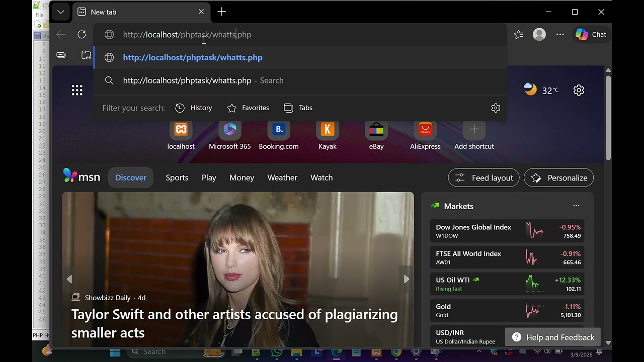Go to next news story arrow
This screenshot has height=362, width=644.
click(x=407, y=279)
